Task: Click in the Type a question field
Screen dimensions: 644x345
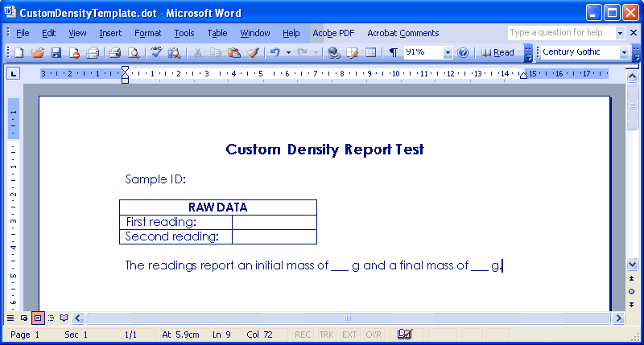Action: click(561, 33)
